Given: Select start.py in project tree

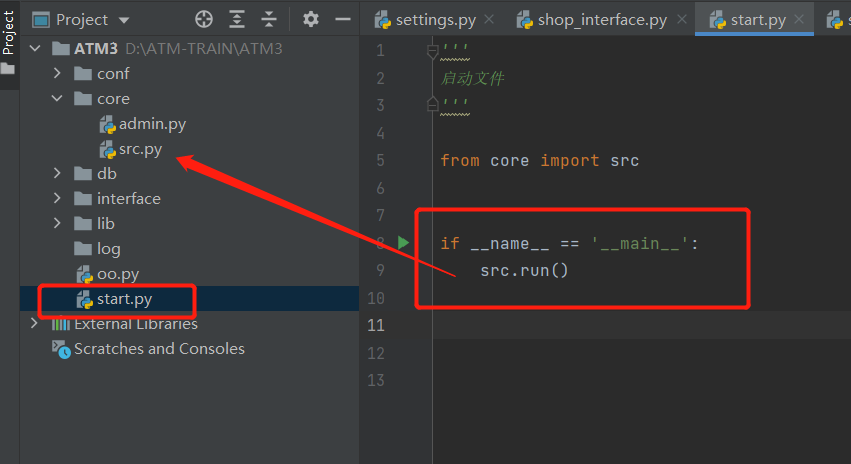Looking at the screenshot, I should point(115,299).
